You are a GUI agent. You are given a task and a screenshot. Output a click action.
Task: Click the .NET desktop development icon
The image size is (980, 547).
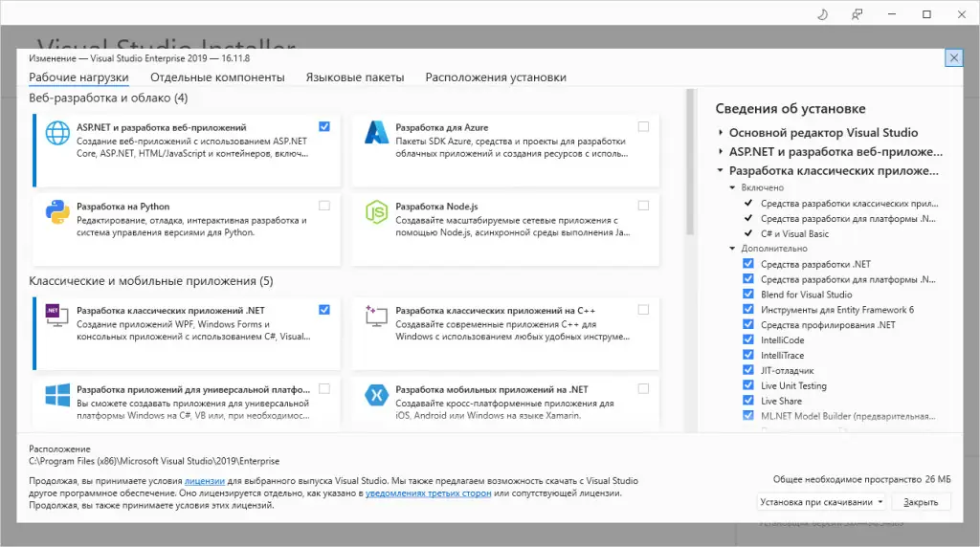coord(56,315)
